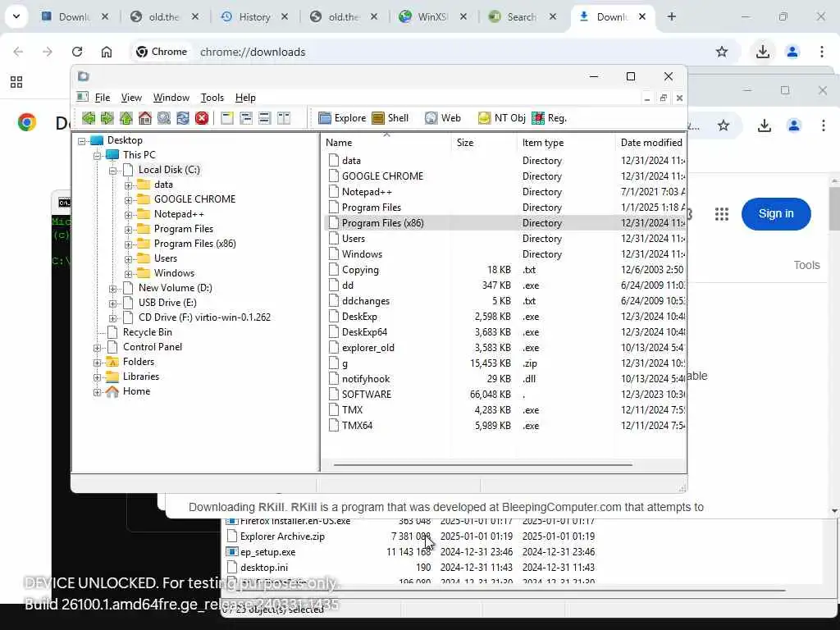Expand the Notepad++ folder in tree
Viewport: 840px width, 630px height.
click(x=129, y=215)
